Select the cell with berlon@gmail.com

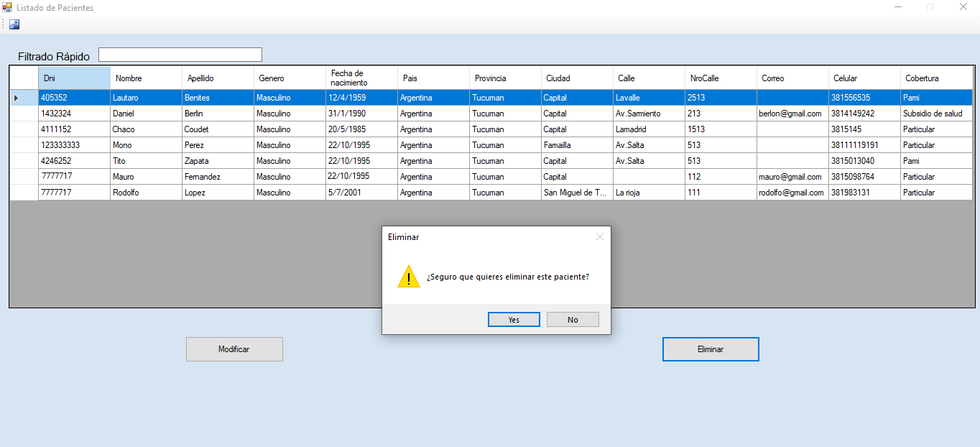tap(792, 114)
